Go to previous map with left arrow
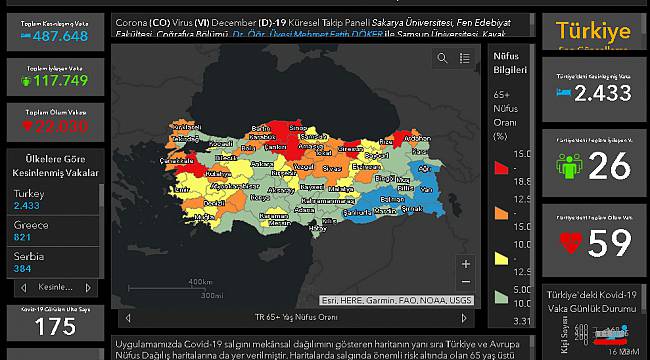Viewport: 650px width, 360px height. pos(128,318)
